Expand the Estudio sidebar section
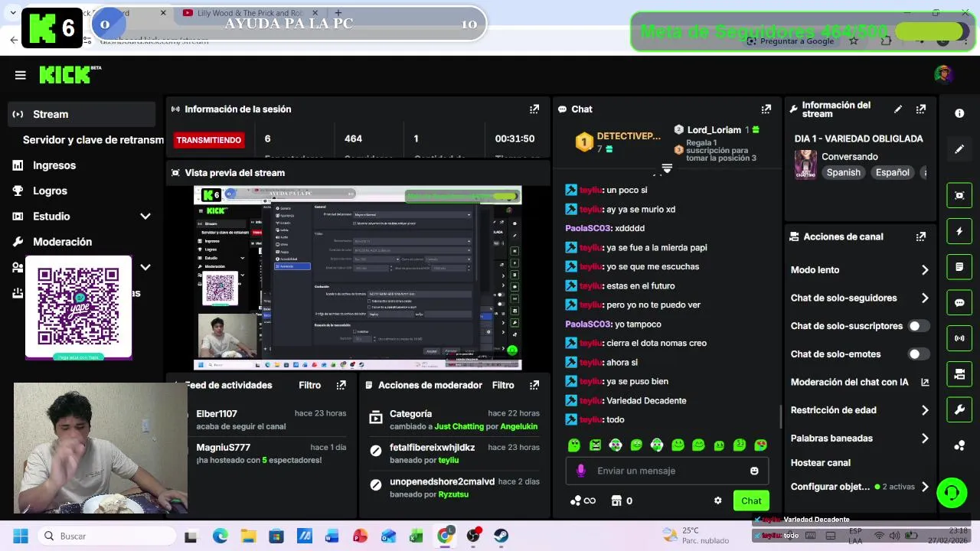 tap(145, 217)
